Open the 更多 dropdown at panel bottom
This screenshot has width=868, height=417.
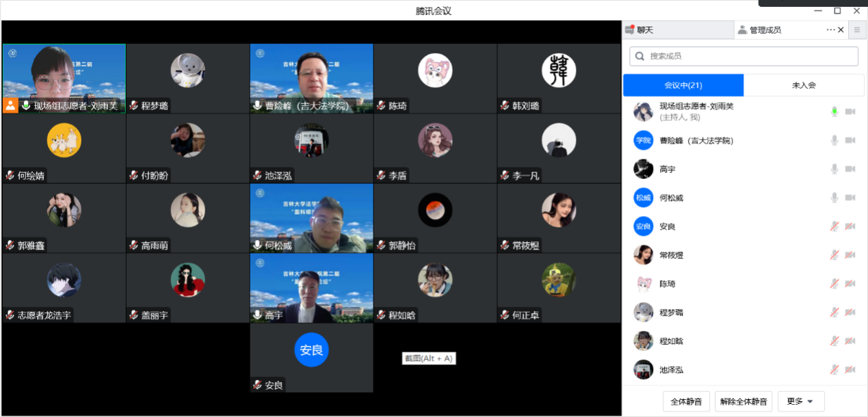pos(800,401)
